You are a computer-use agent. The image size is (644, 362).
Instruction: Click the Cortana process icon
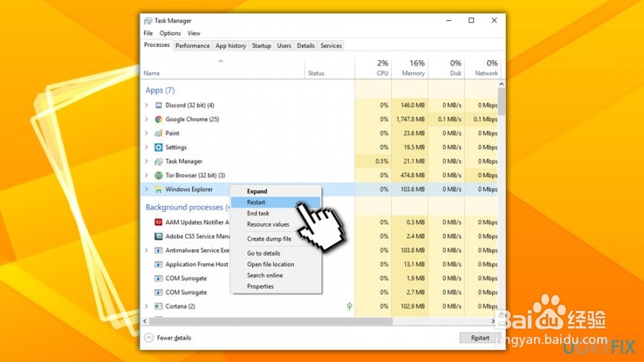[158, 306]
